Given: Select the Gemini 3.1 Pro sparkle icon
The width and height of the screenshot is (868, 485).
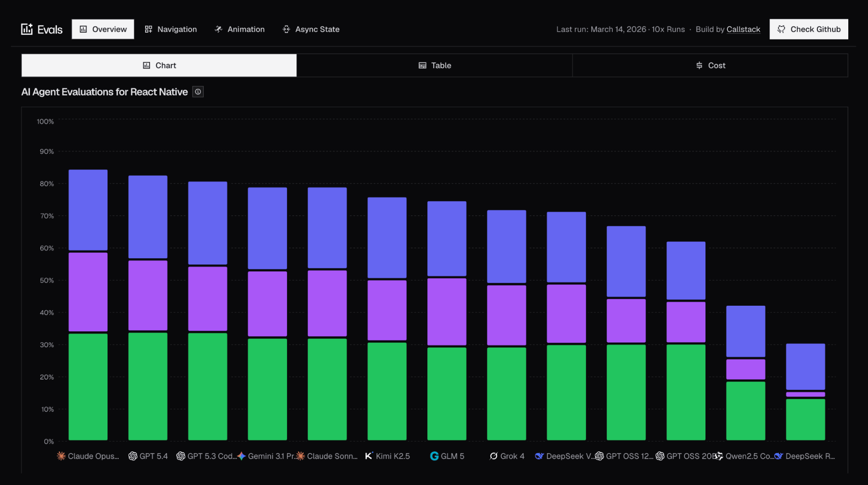Looking at the screenshot, I should click(x=241, y=456).
